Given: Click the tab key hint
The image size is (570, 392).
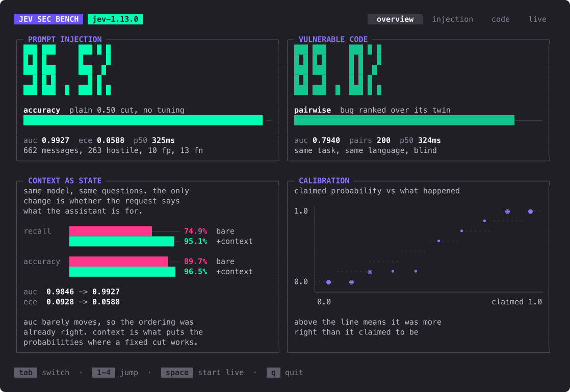Looking at the screenshot, I should pos(25,373).
